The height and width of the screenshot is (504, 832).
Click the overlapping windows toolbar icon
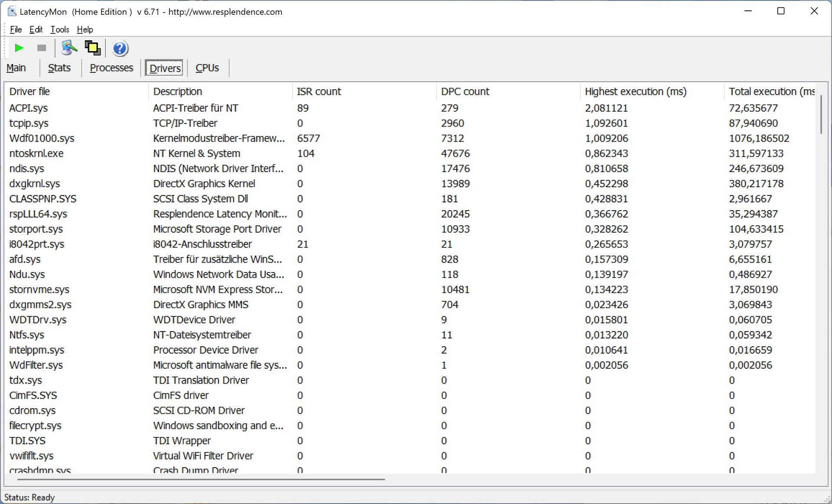click(92, 48)
